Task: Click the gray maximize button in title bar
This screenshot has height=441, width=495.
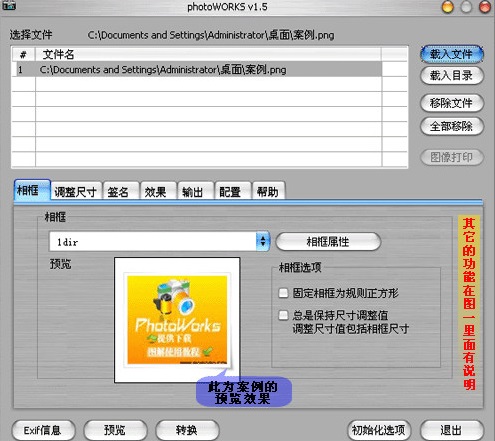Action: pyautogui.click(x=466, y=7)
